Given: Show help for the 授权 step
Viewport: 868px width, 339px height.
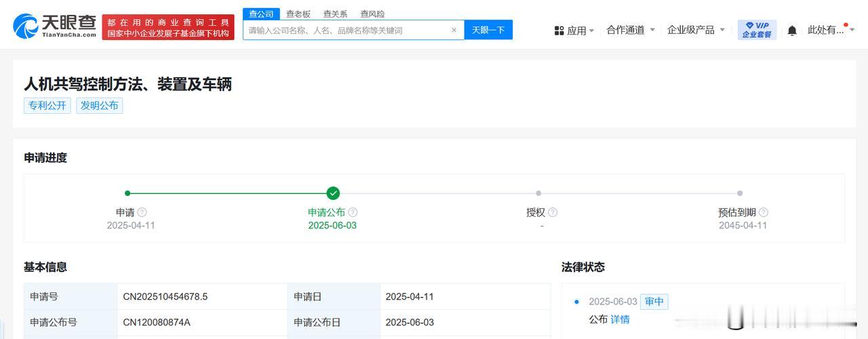Looking at the screenshot, I should click(553, 212).
